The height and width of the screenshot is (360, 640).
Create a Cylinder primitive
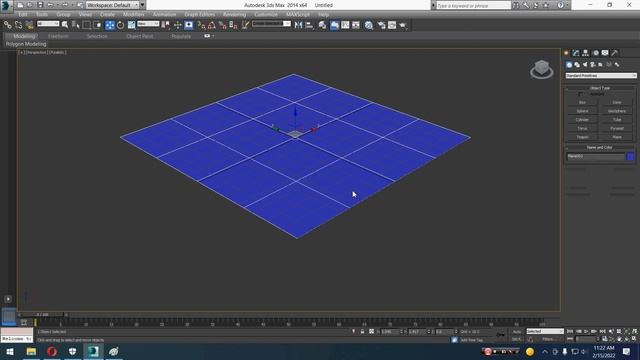tap(582, 120)
